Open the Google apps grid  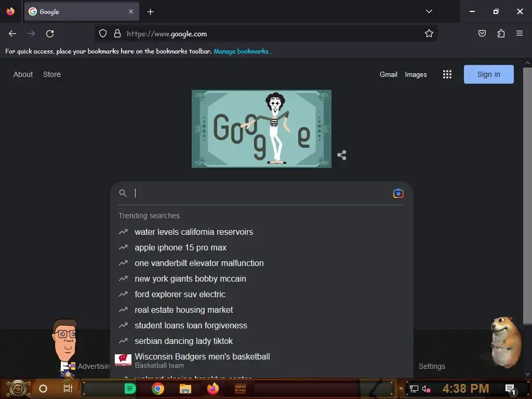pos(447,74)
